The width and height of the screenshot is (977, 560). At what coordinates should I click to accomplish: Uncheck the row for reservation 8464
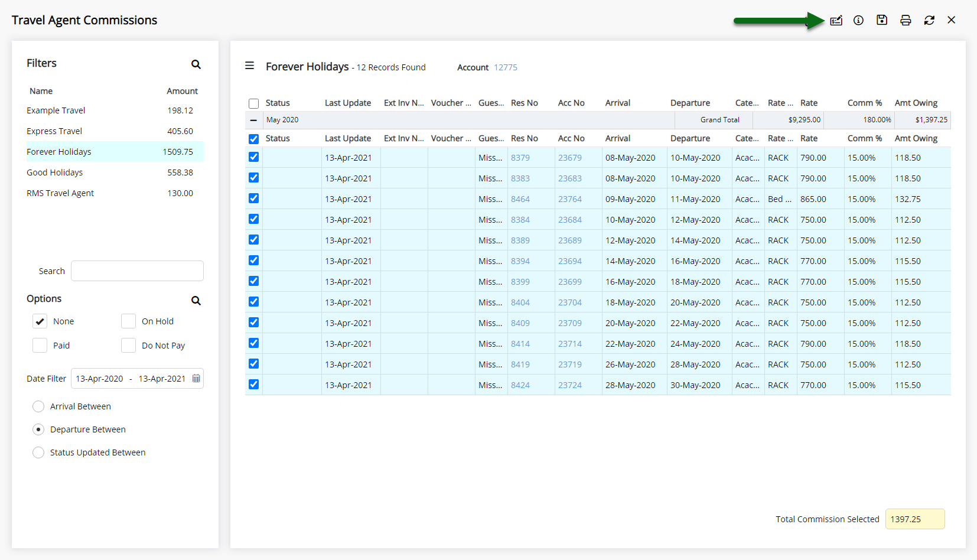[x=254, y=198]
